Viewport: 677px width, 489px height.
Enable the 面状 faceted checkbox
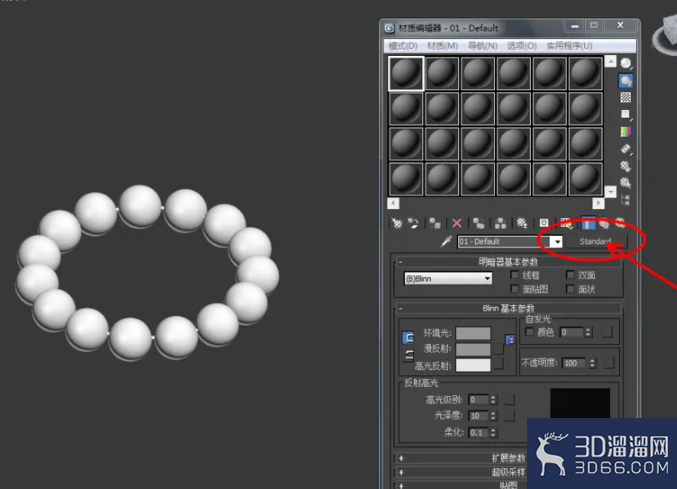pos(570,289)
